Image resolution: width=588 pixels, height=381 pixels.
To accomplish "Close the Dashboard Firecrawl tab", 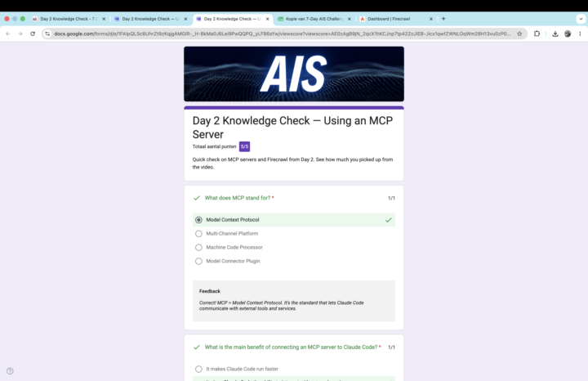I will (431, 19).
